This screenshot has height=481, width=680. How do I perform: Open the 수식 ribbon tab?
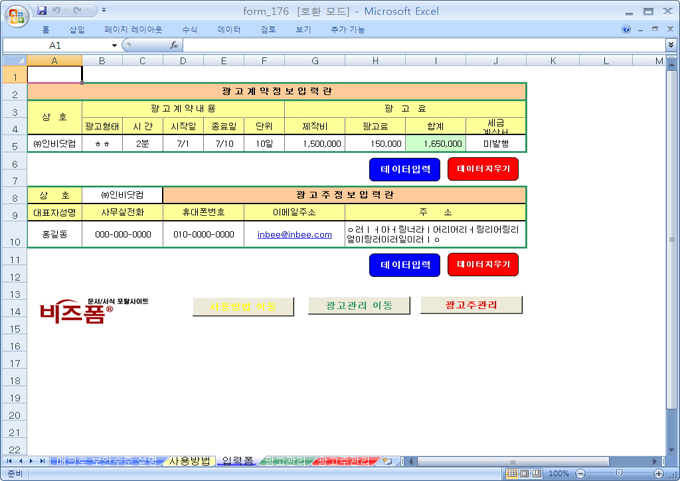(189, 30)
